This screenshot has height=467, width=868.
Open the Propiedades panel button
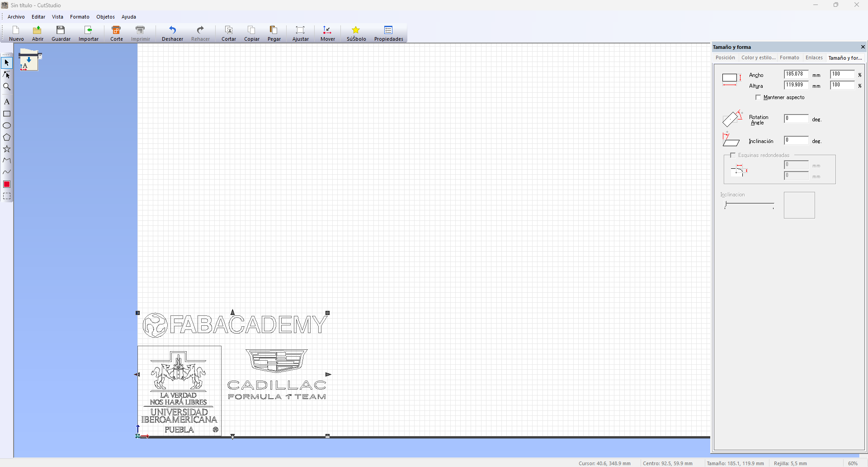(389, 33)
